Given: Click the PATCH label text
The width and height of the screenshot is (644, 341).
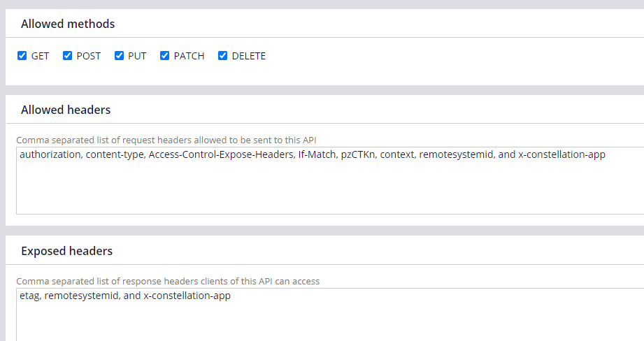Looking at the screenshot, I should (189, 56).
